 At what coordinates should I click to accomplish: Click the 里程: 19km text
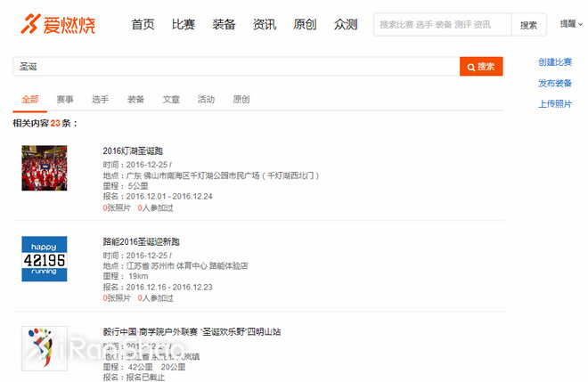(x=126, y=276)
